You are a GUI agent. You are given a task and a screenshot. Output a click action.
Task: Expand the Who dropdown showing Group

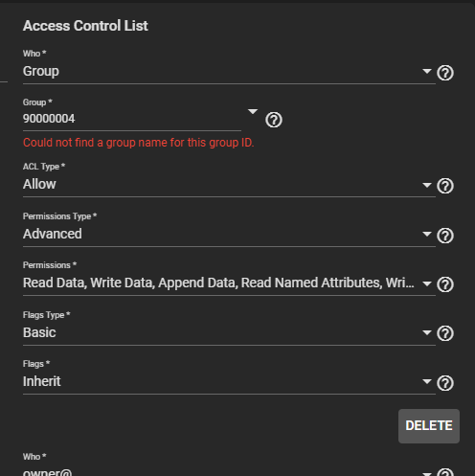pos(229,71)
